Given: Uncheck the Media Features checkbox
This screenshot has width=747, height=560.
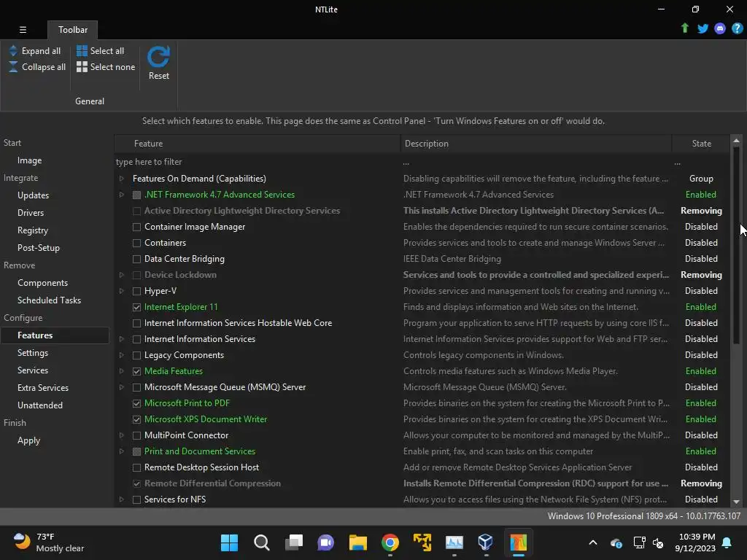Looking at the screenshot, I should click(136, 371).
